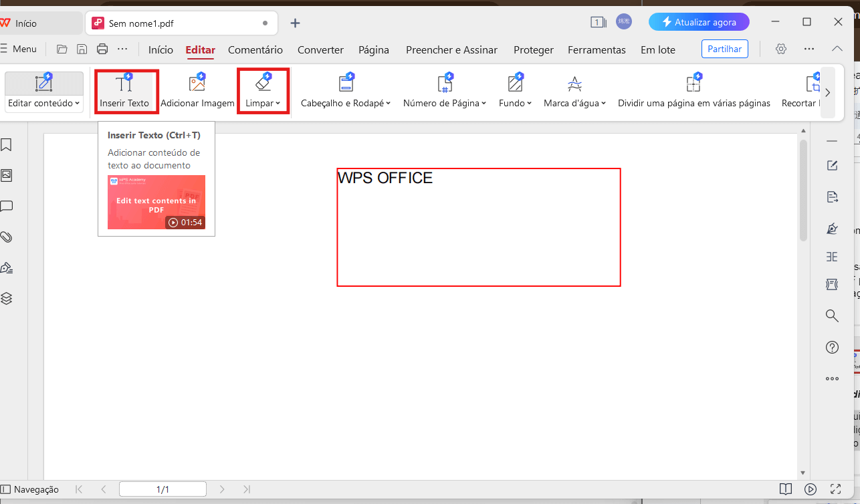This screenshot has width=860, height=504.
Task: Open Cabeçalho e Rodapé options
Action: point(346,92)
